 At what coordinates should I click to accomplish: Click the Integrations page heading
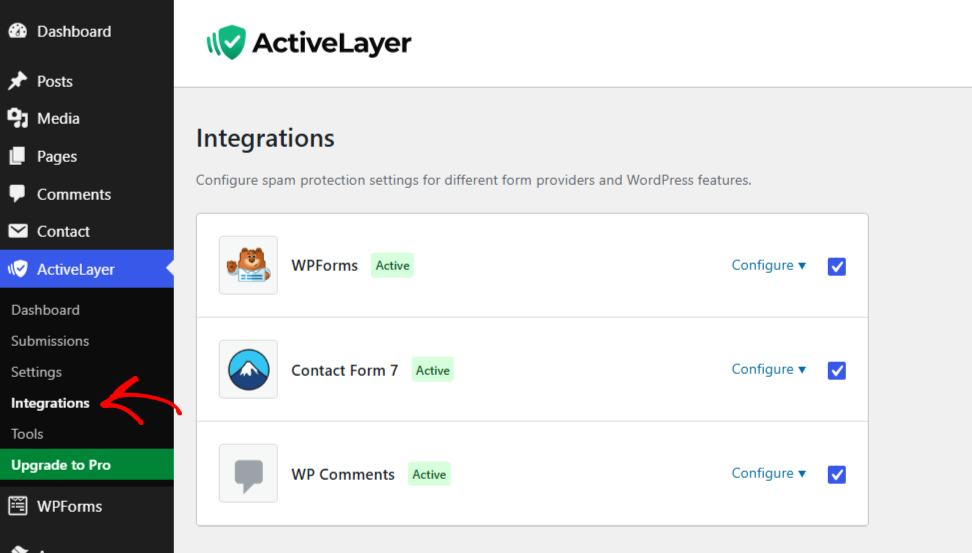pyautogui.click(x=265, y=138)
